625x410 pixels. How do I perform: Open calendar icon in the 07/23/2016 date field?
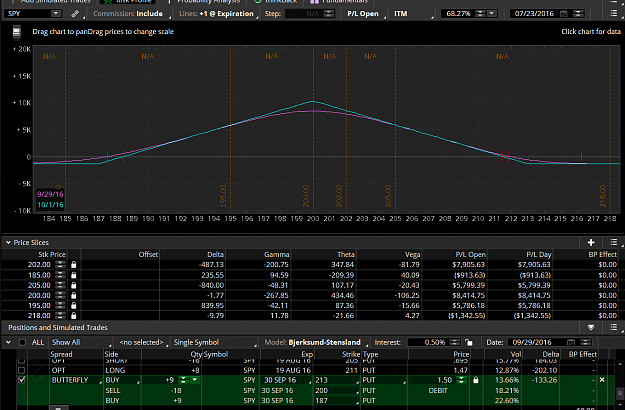click(563, 14)
